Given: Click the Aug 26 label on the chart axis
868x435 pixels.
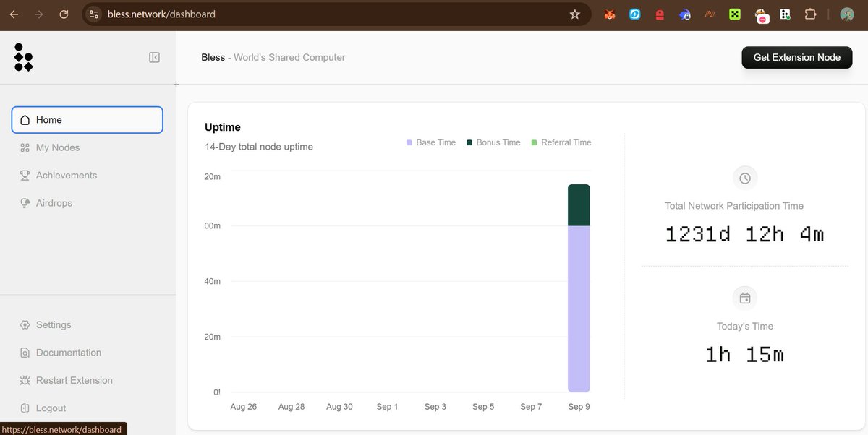Looking at the screenshot, I should tap(244, 407).
